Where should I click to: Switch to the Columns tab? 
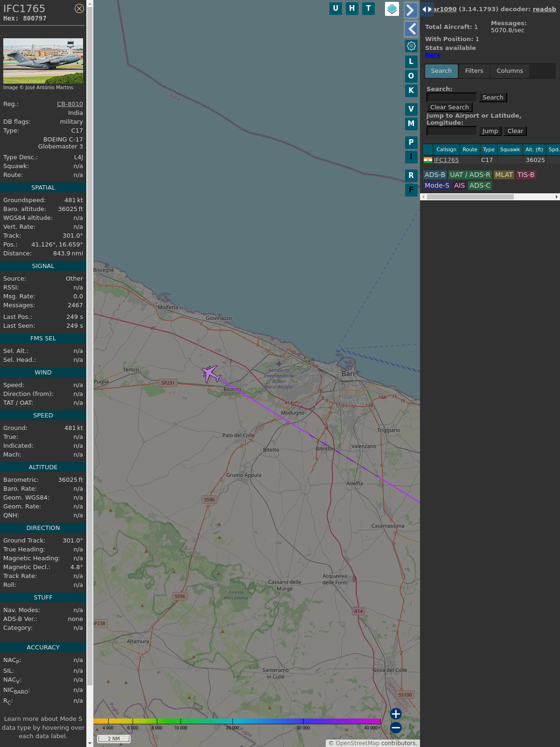[510, 71]
